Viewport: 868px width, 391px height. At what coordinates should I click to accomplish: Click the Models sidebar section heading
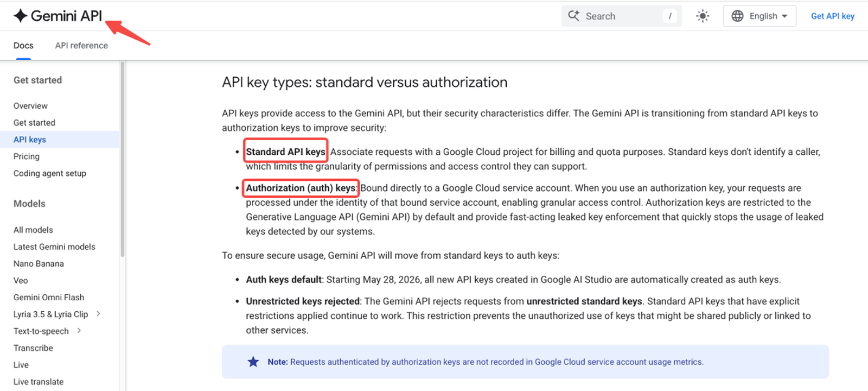tap(29, 204)
